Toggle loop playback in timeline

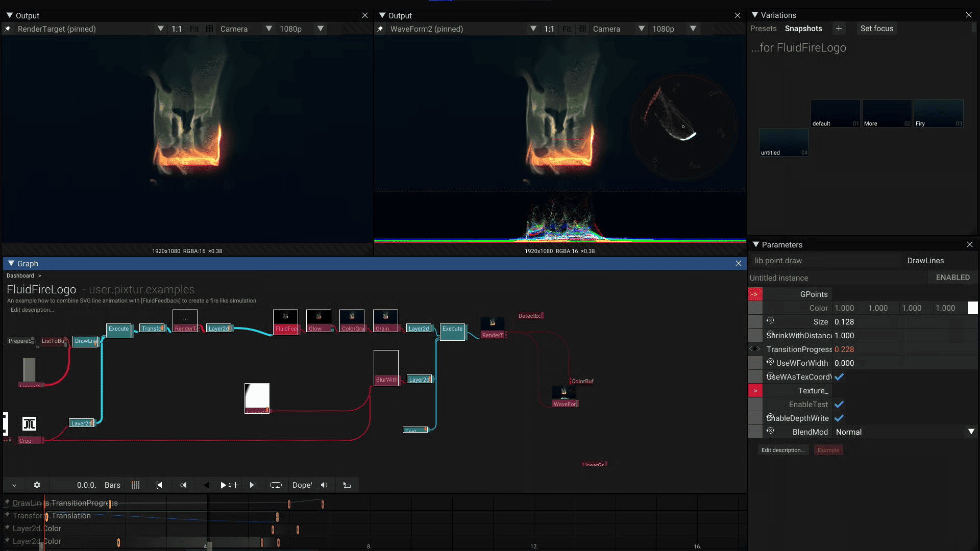coord(276,485)
